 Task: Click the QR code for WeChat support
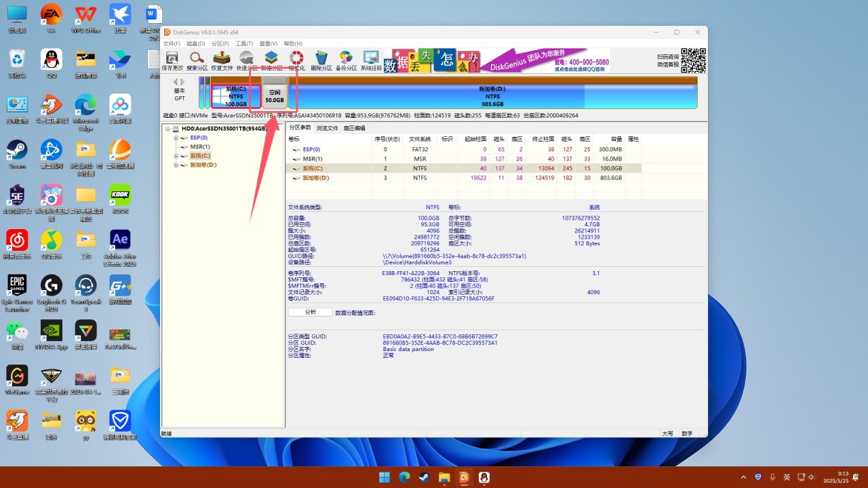(x=693, y=61)
